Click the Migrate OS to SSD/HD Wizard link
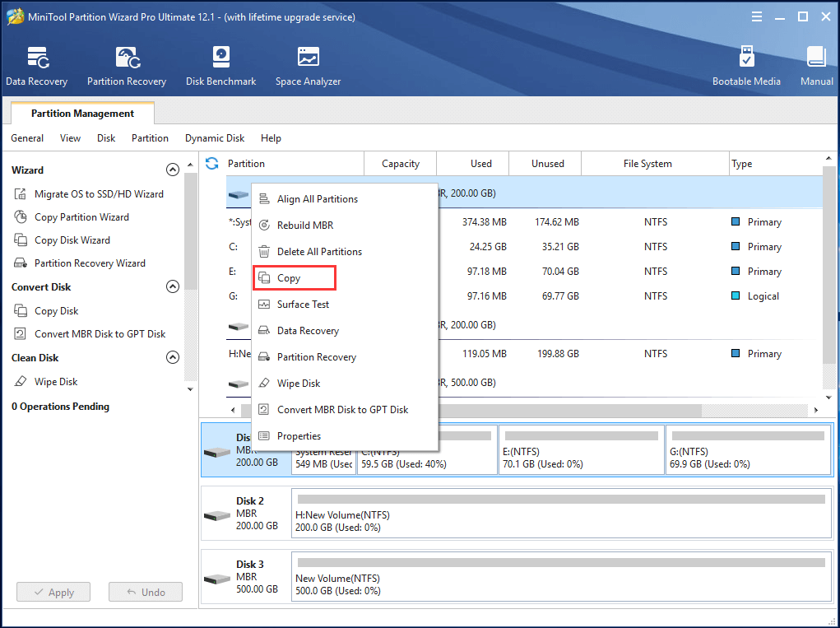840x628 pixels. [x=99, y=194]
